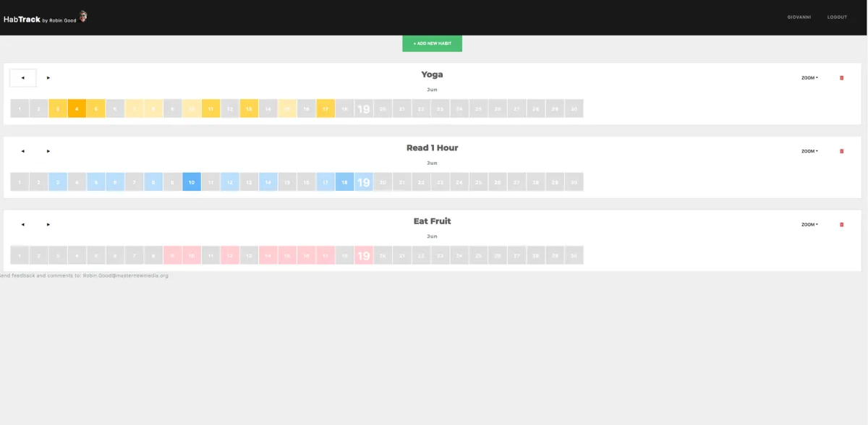Toggle day 9 in Eat Fruit row
The height and width of the screenshot is (425, 868).
(x=172, y=255)
